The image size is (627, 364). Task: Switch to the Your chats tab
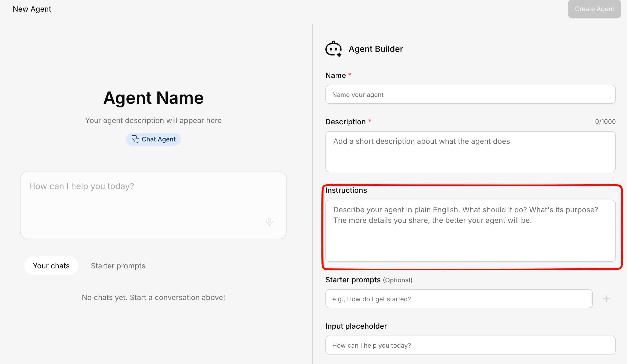point(51,266)
